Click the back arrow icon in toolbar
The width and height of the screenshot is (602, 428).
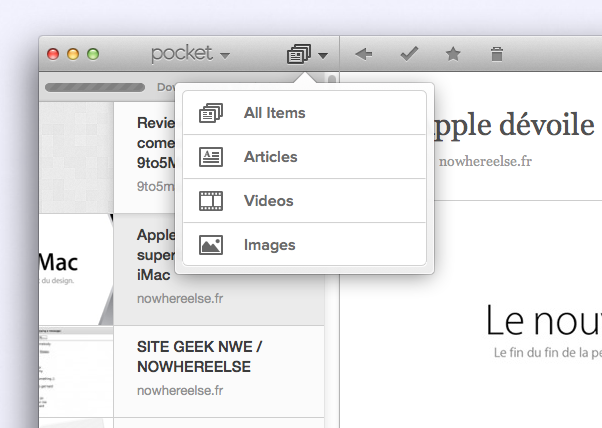click(364, 54)
